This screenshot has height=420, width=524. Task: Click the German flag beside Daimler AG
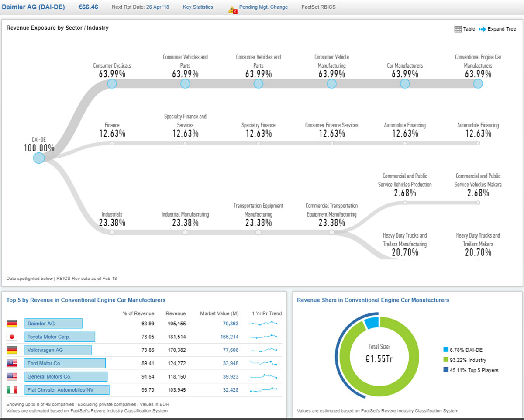pos(12,324)
